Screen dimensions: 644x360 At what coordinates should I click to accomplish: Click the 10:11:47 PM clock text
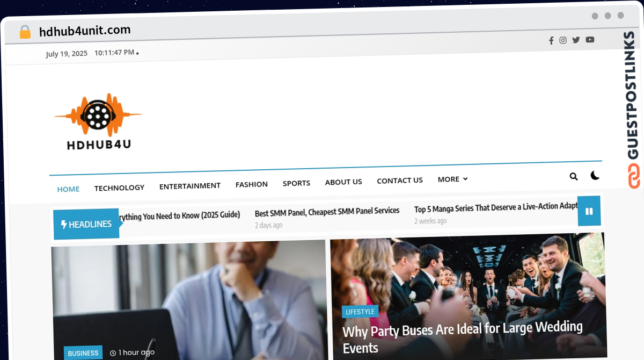[114, 53]
